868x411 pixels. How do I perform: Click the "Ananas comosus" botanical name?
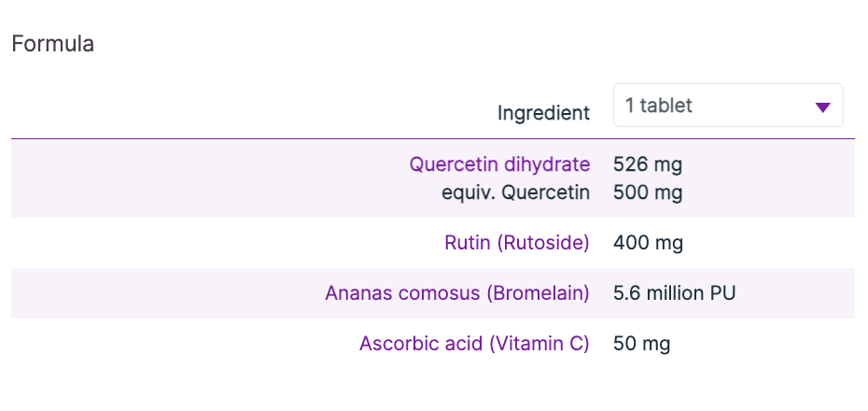click(x=402, y=293)
